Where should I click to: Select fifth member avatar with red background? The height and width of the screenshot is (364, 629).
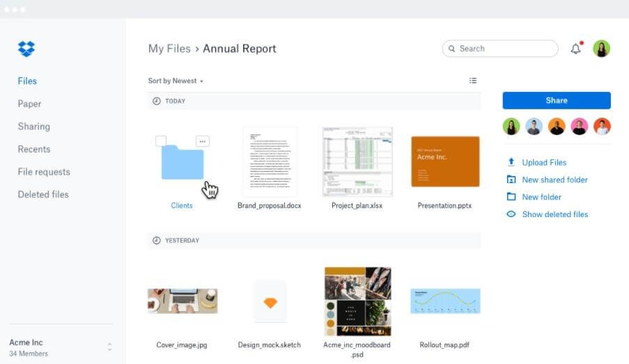tap(602, 126)
